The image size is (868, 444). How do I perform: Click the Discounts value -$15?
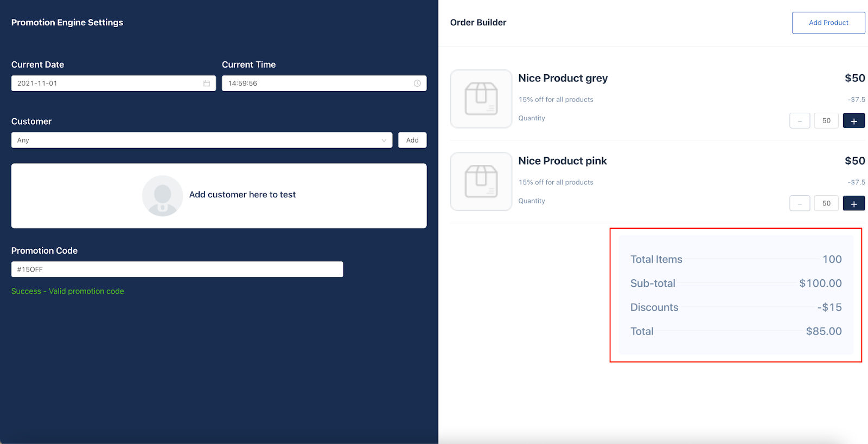tap(829, 307)
